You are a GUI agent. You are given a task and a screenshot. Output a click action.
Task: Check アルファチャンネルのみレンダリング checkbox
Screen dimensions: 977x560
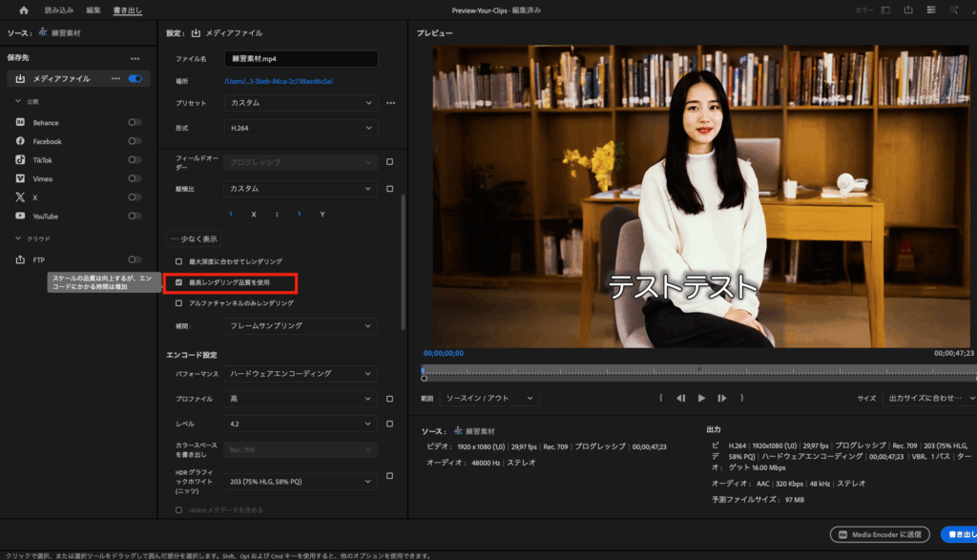(178, 303)
